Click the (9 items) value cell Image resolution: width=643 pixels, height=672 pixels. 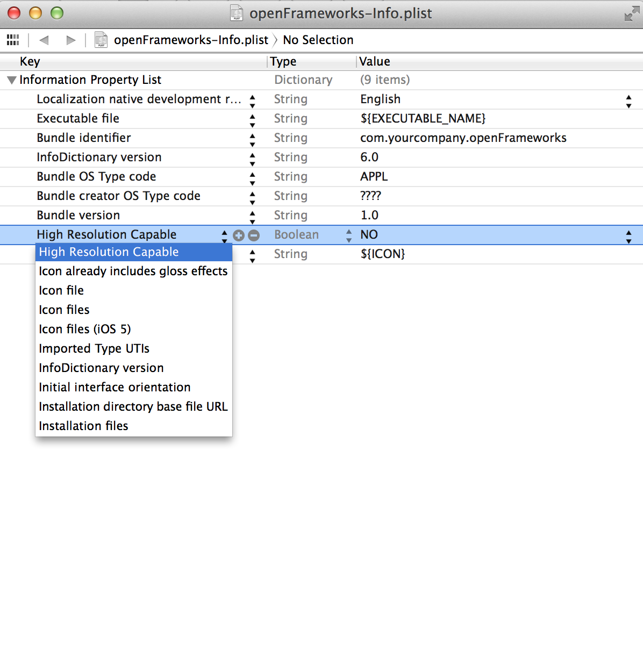(x=385, y=80)
